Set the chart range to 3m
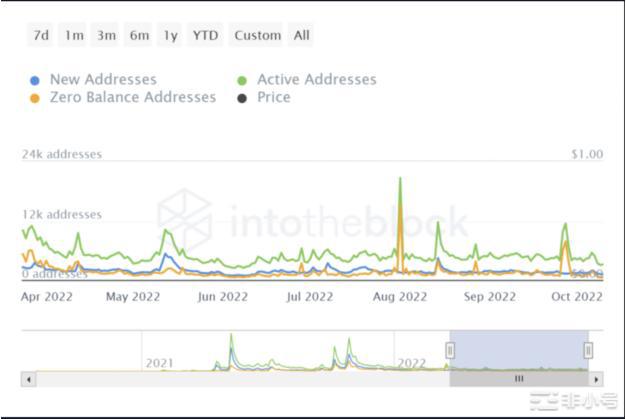The height and width of the screenshot is (419, 626). point(106,35)
